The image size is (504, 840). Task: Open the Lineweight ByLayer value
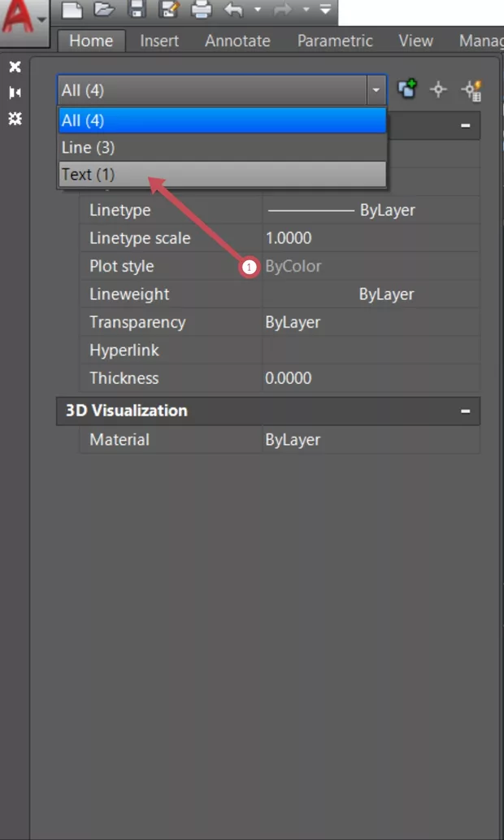tap(371, 294)
